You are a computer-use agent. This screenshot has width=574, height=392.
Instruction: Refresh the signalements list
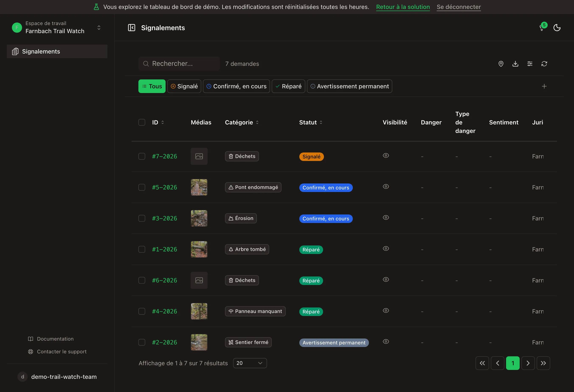(x=544, y=64)
